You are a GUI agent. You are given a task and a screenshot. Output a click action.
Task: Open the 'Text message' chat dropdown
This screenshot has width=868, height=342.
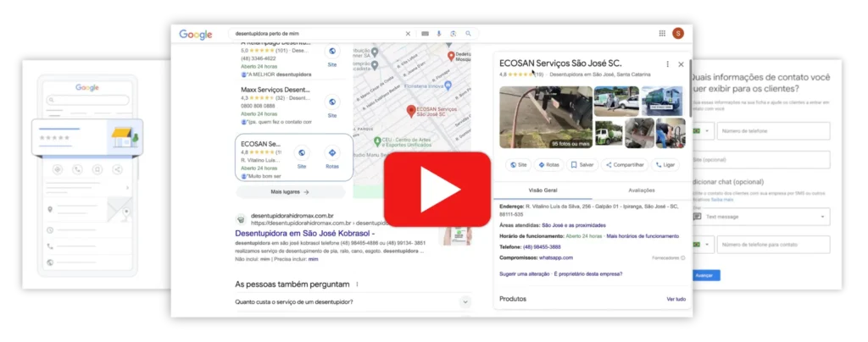761,217
